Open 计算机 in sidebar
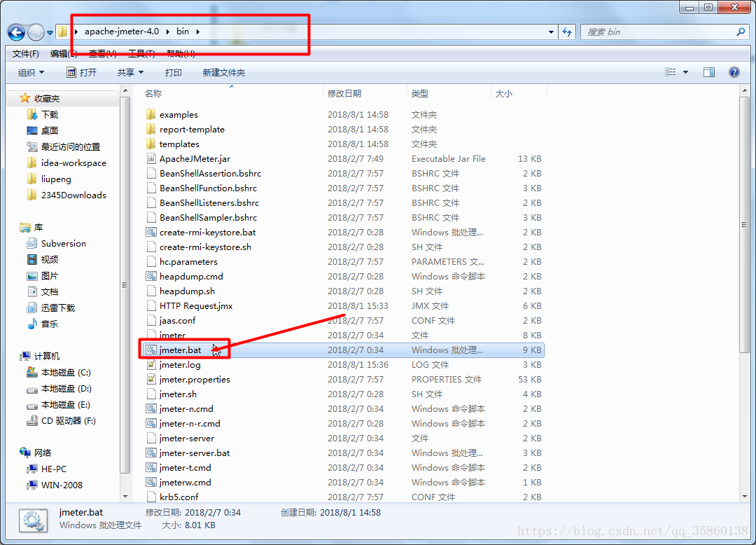Viewport: 756px width, 545px height. [x=46, y=356]
